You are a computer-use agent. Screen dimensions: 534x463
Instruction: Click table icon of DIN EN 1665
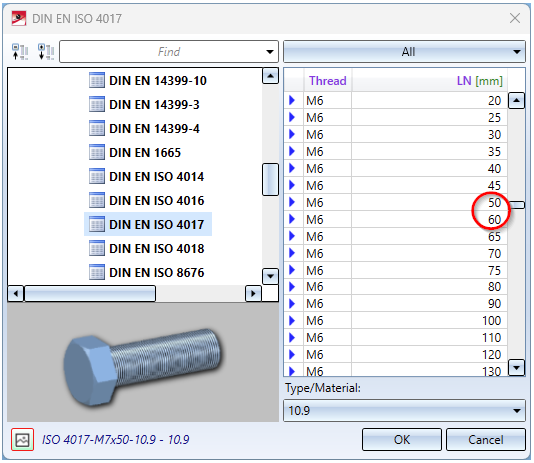point(97,152)
